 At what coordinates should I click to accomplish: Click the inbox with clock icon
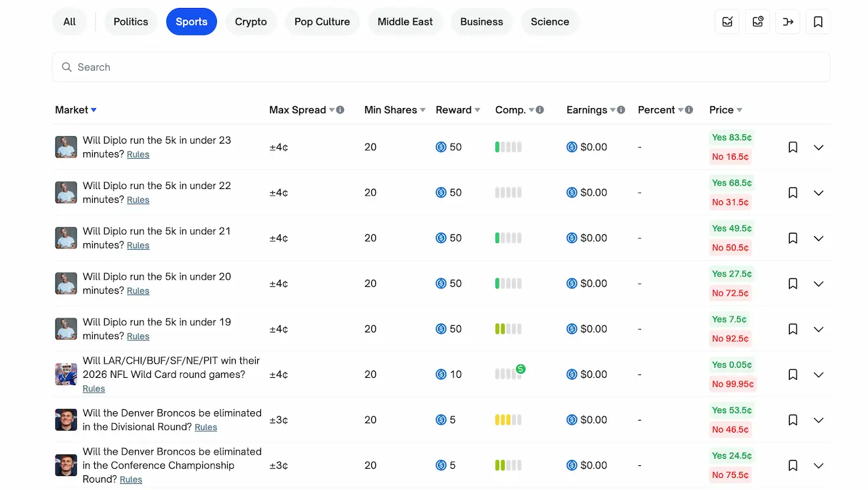758,22
